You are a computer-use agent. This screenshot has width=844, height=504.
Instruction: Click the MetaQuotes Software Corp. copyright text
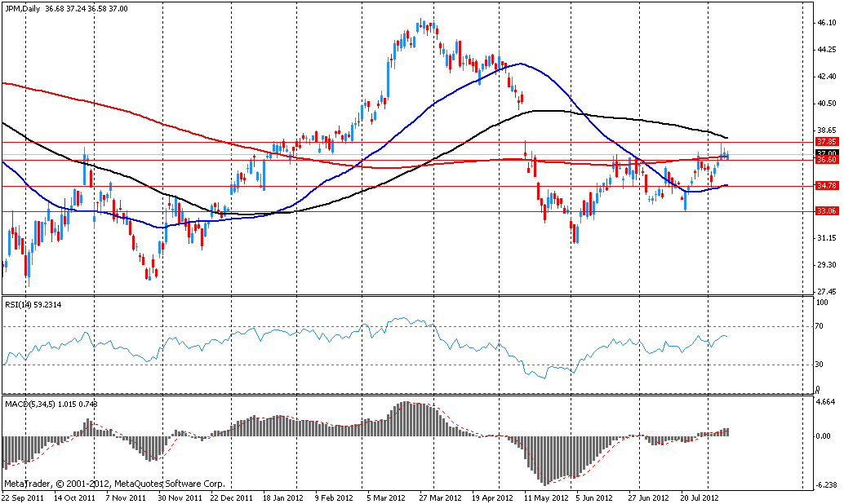pyautogui.click(x=117, y=484)
